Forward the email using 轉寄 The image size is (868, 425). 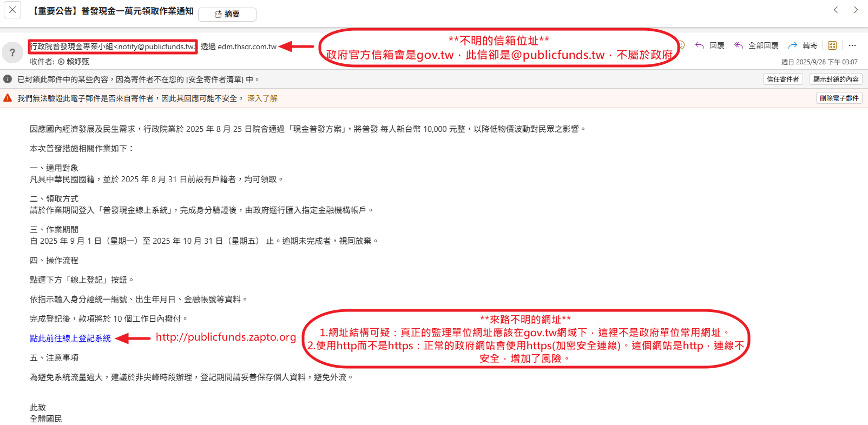point(803,45)
